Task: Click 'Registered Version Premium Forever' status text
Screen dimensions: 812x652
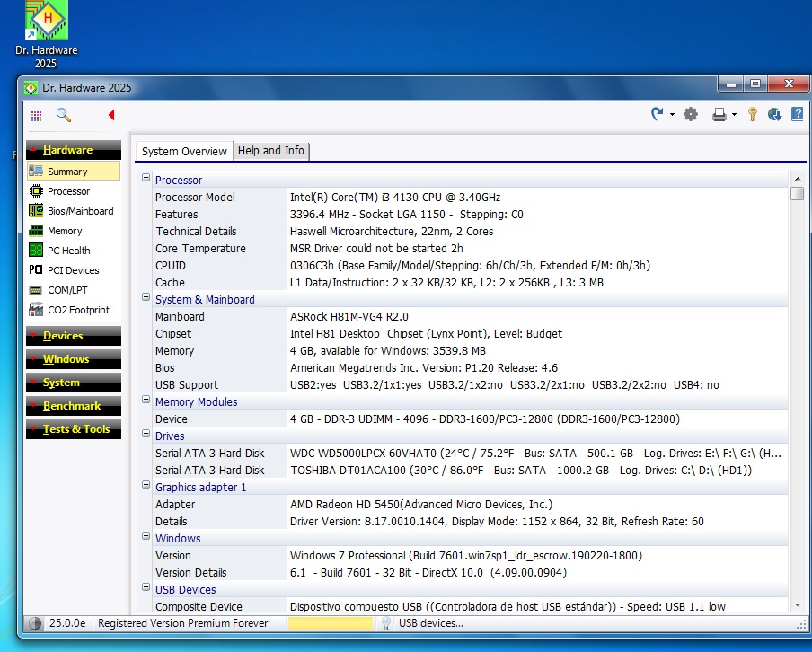Action: click(x=183, y=623)
